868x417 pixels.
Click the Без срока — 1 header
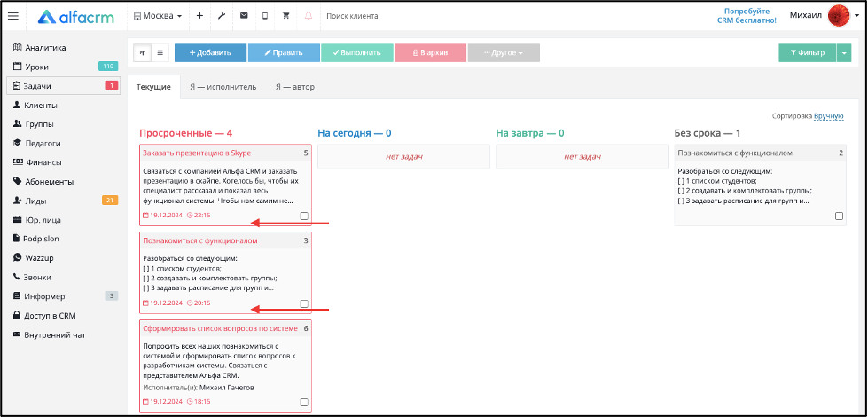[708, 133]
